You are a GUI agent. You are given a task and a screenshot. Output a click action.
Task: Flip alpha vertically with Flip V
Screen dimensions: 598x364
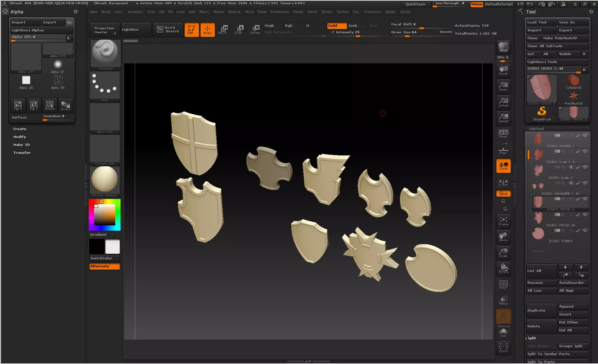click(34, 106)
